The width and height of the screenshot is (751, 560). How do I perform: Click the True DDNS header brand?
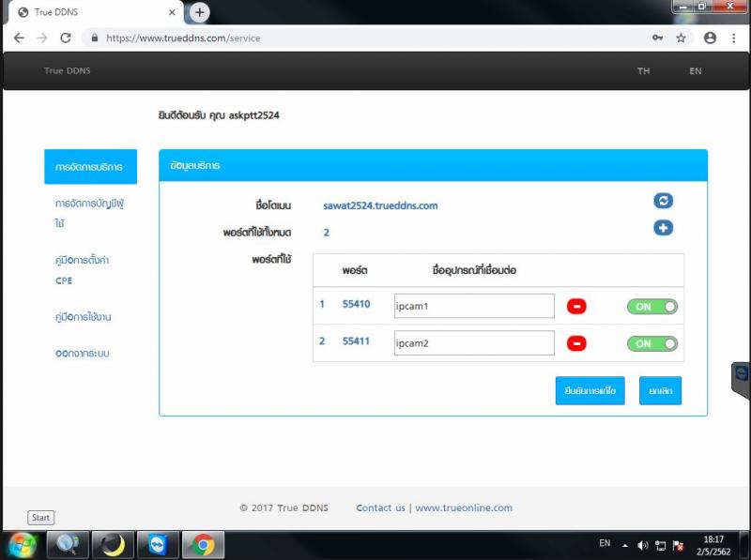pos(68,71)
